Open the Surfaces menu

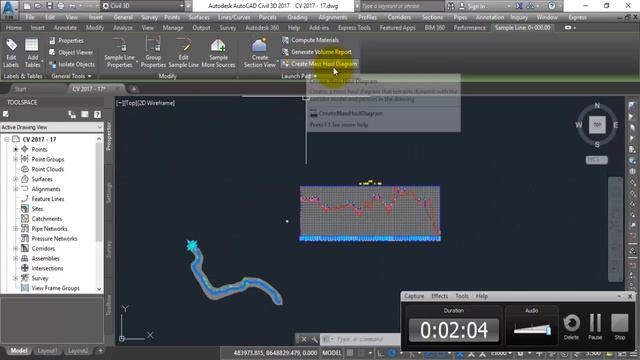[x=199, y=18]
